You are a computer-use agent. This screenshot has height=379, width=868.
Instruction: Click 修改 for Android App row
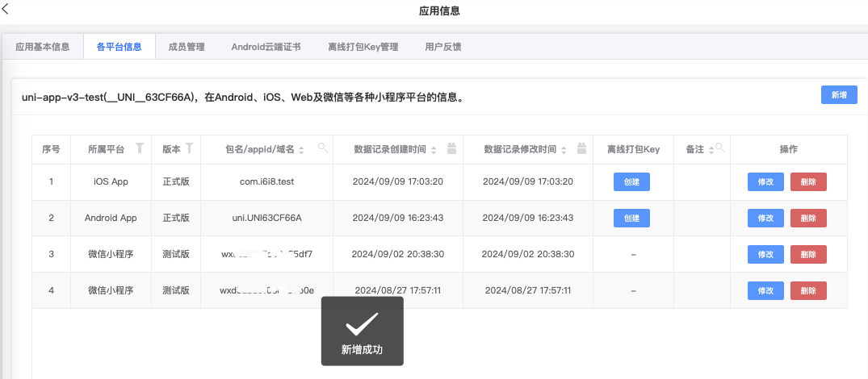pyautogui.click(x=765, y=218)
